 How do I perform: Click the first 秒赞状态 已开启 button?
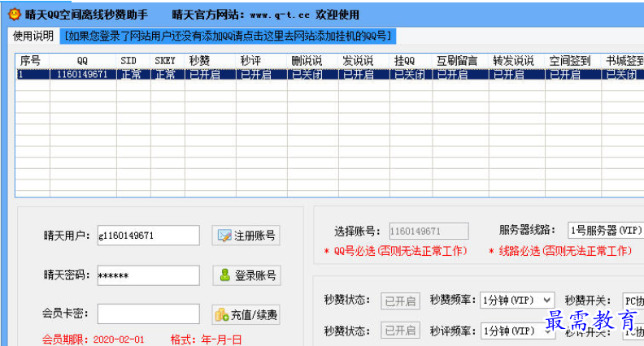point(400,301)
